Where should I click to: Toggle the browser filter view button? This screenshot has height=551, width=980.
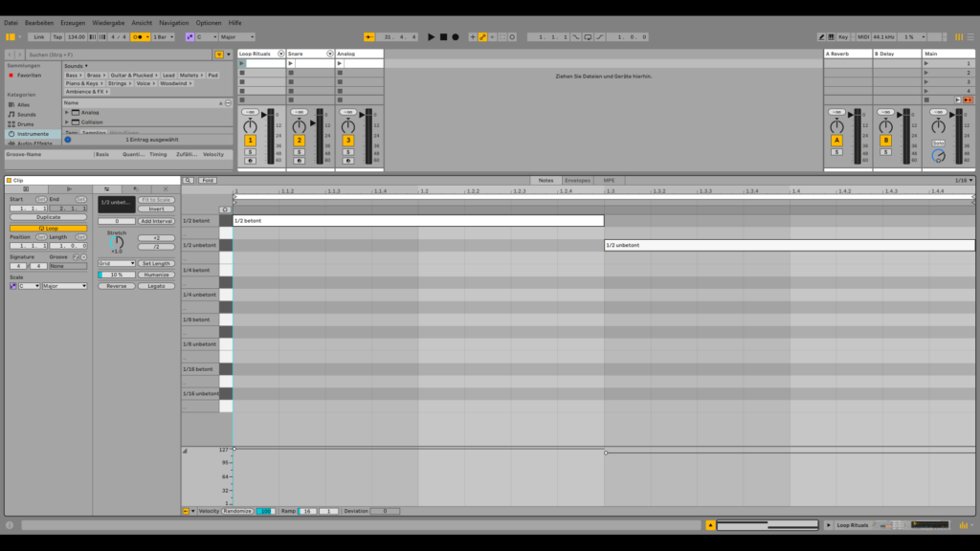coord(219,55)
